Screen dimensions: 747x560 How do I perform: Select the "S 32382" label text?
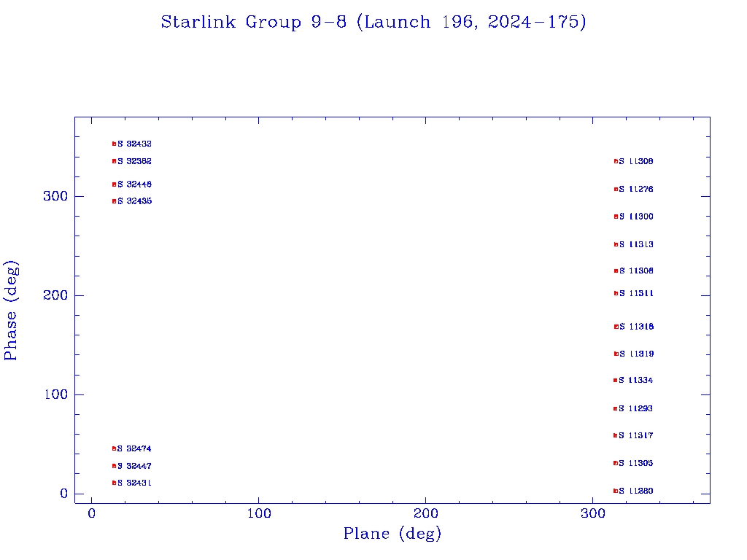pyautogui.click(x=135, y=161)
